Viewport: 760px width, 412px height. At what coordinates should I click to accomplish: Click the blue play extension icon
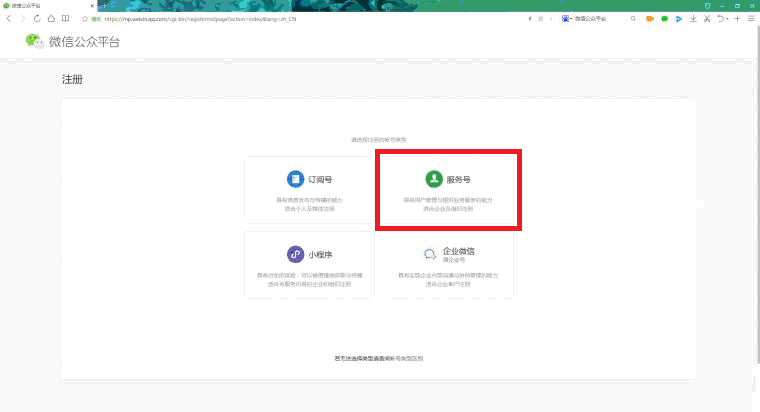point(679,18)
